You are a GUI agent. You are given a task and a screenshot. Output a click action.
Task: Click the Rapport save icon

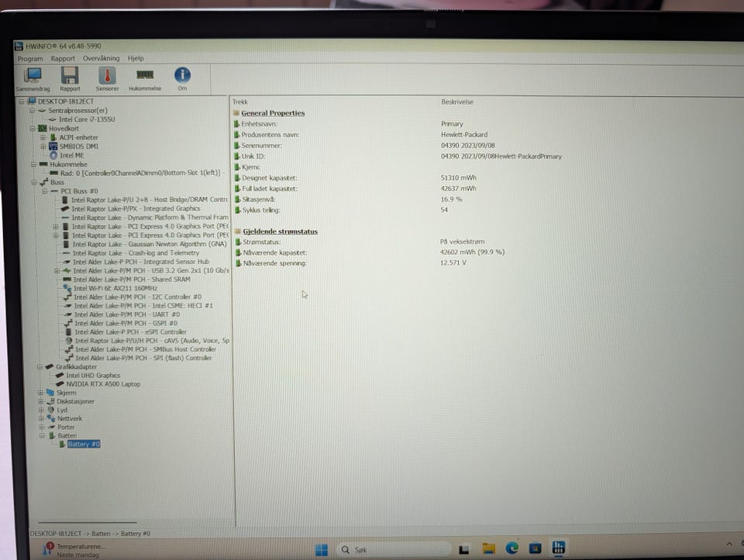70,79
